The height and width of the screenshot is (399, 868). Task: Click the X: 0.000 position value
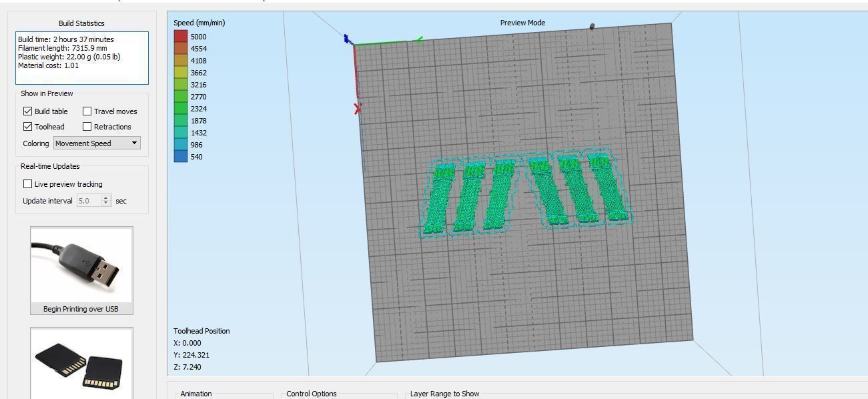click(187, 343)
